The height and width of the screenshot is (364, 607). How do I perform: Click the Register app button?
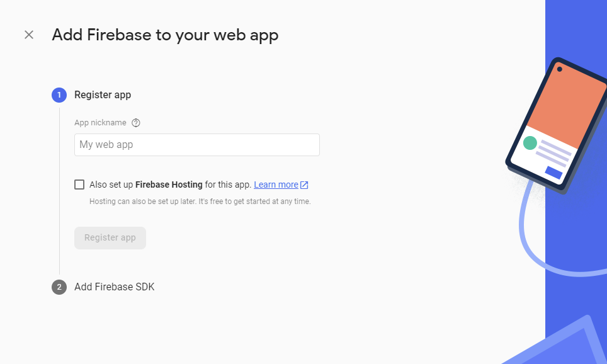[110, 237]
